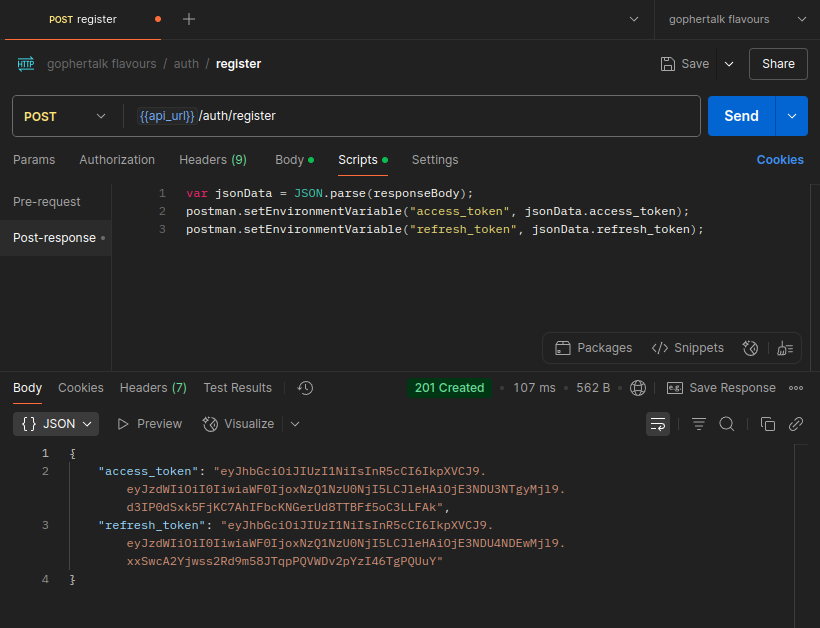Click the register request name in breadcrumb

(238, 64)
